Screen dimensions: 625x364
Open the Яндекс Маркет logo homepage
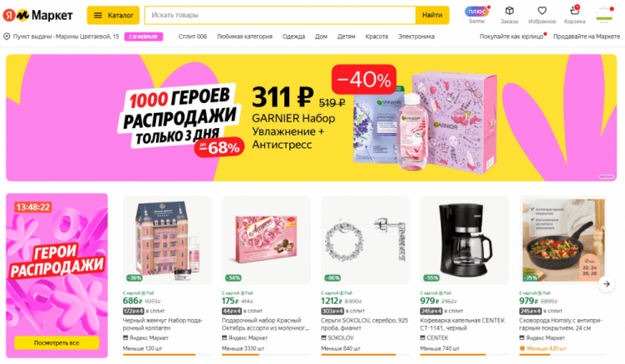click(38, 15)
